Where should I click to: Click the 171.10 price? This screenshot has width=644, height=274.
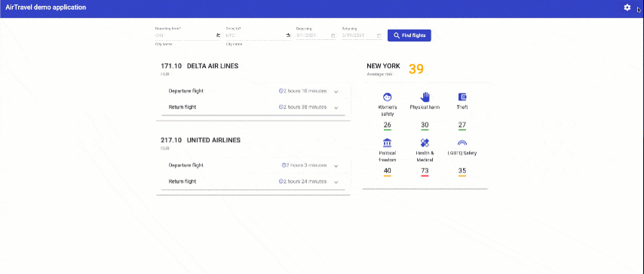171,66
